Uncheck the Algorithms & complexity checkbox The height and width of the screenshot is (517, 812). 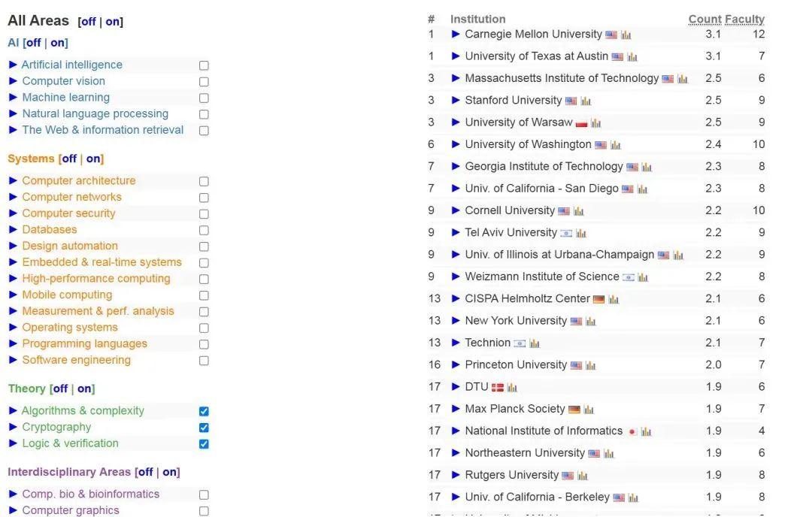(x=204, y=412)
